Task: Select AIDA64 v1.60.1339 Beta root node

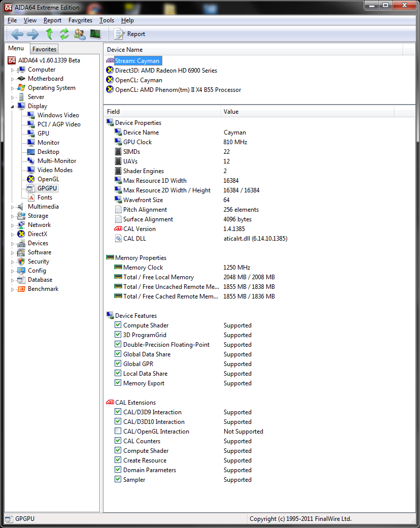Action: point(49,60)
